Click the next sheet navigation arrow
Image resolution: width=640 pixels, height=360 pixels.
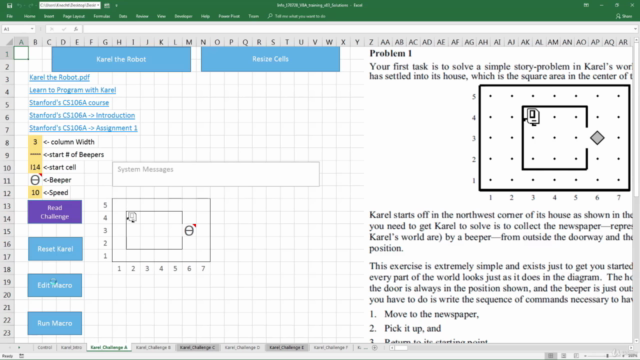(19, 347)
